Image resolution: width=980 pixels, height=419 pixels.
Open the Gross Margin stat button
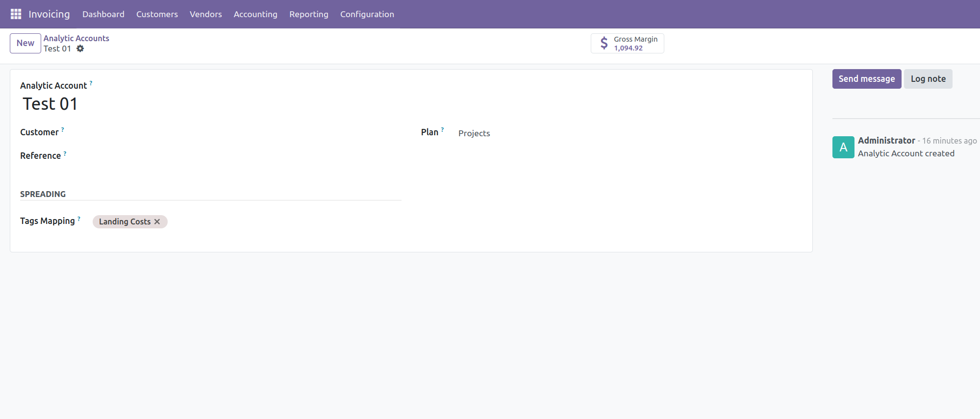(628, 43)
